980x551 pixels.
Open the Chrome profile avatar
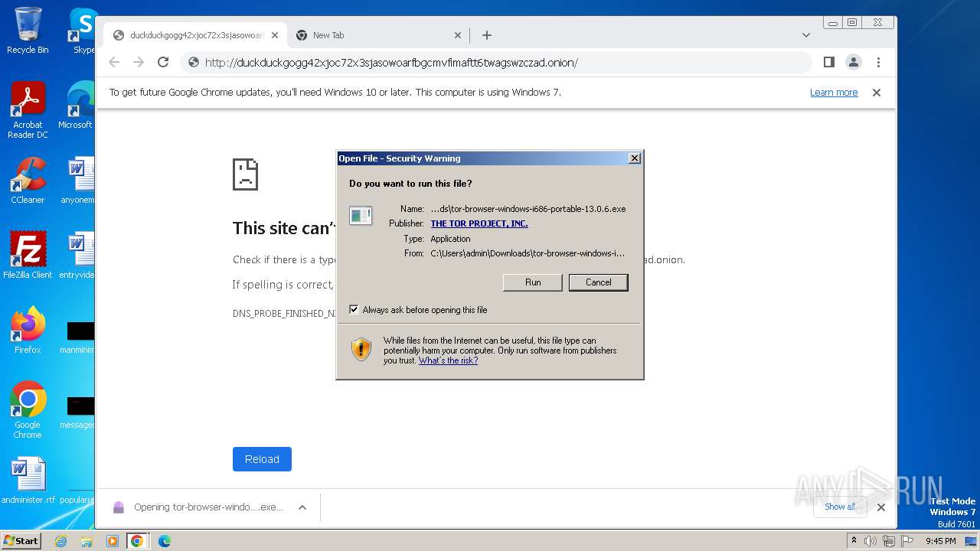pyautogui.click(x=853, y=62)
